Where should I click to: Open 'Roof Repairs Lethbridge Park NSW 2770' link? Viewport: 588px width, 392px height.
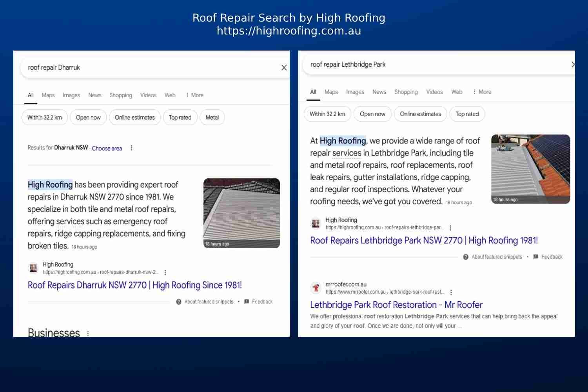424,241
